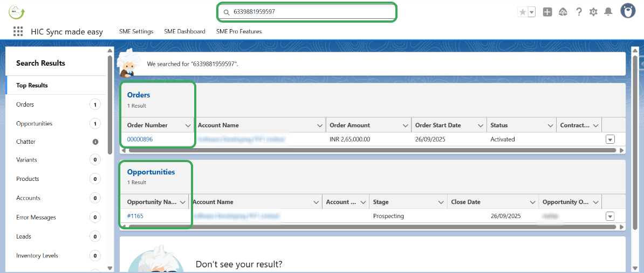Expand the Order Number column menu
644x273 pixels.
click(x=188, y=125)
